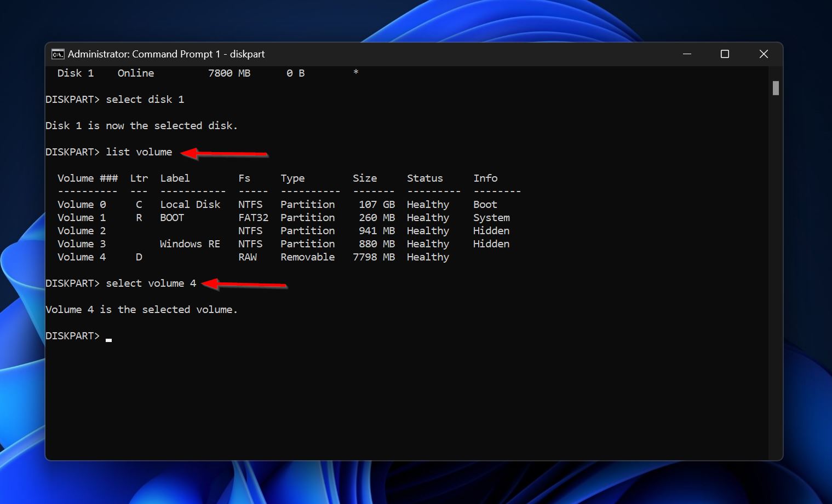Click the 'FAT32' file system value
Image resolution: width=832 pixels, height=504 pixels.
click(x=253, y=218)
